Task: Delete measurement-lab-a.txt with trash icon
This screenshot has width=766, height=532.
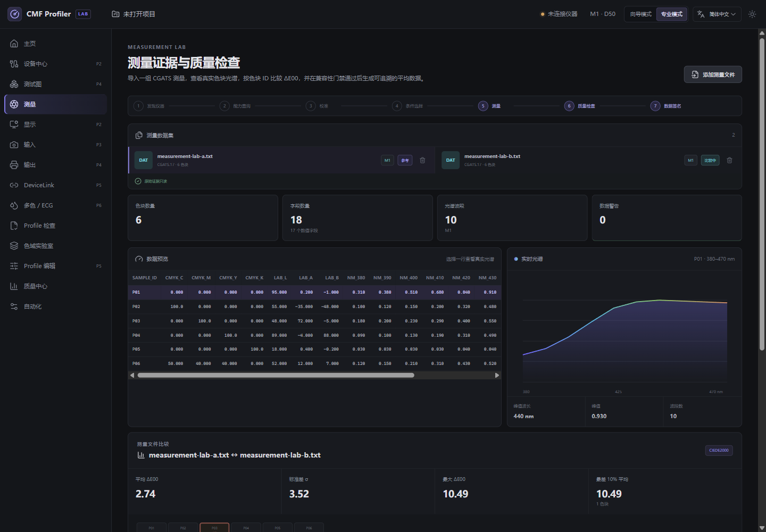Action: click(x=422, y=160)
